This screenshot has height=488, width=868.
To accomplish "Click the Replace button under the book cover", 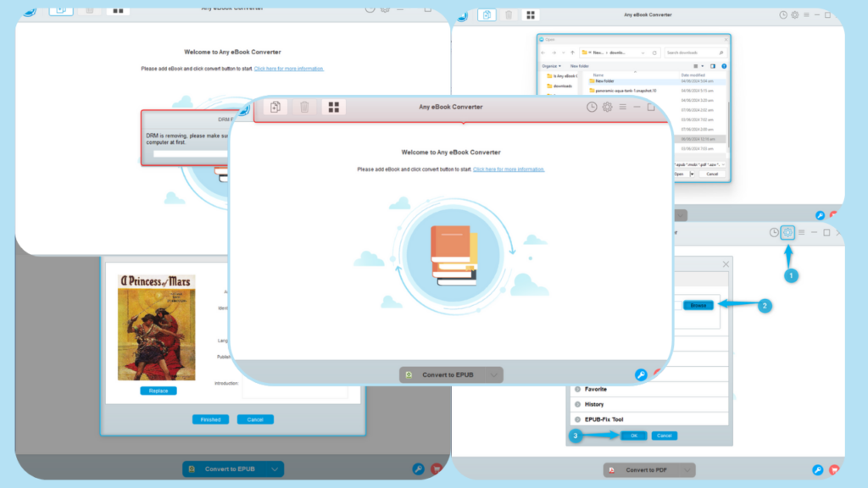I will [x=159, y=391].
